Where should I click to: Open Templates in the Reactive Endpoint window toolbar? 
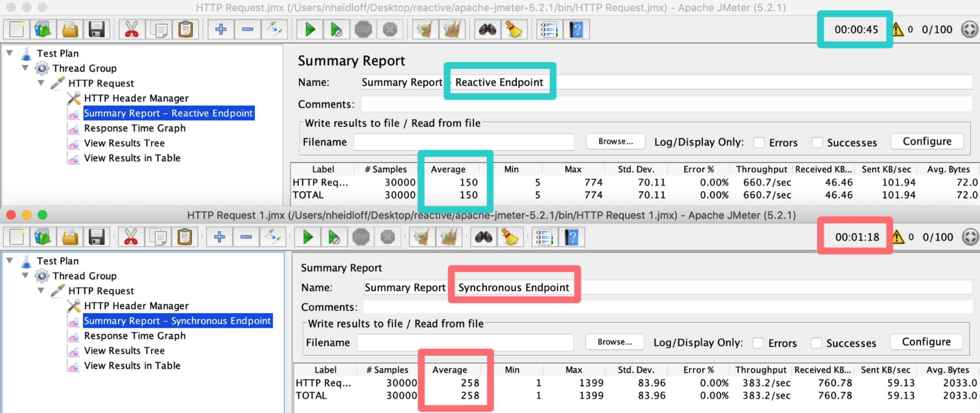(x=43, y=29)
